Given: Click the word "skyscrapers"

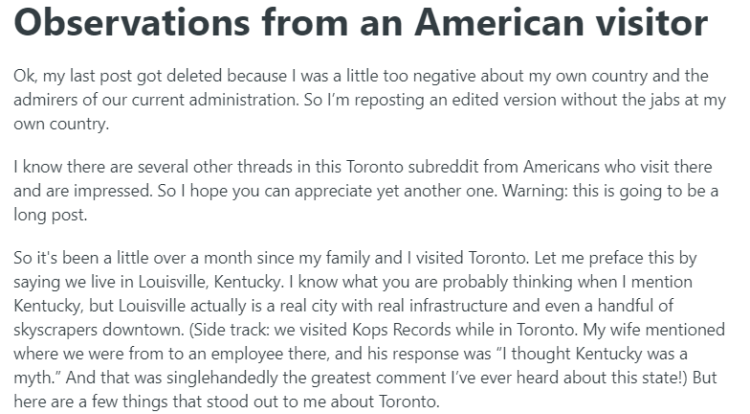Looking at the screenshot, I should (x=56, y=330).
